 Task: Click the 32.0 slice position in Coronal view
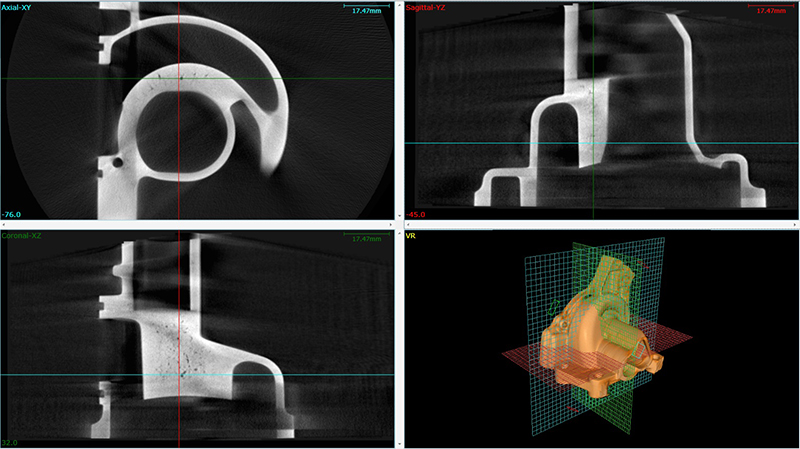tap(11, 441)
